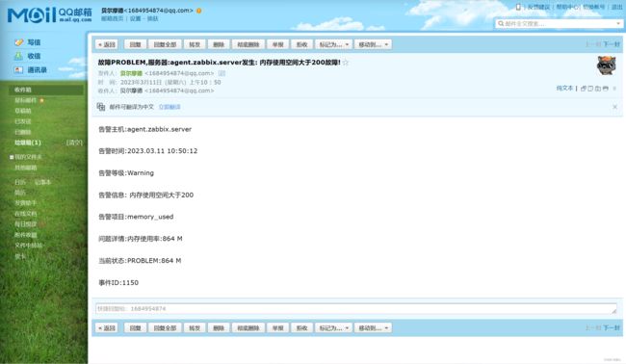Click the bottom 拒收 button
Screen dimensions: 626x364
pyautogui.click(x=301, y=327)
